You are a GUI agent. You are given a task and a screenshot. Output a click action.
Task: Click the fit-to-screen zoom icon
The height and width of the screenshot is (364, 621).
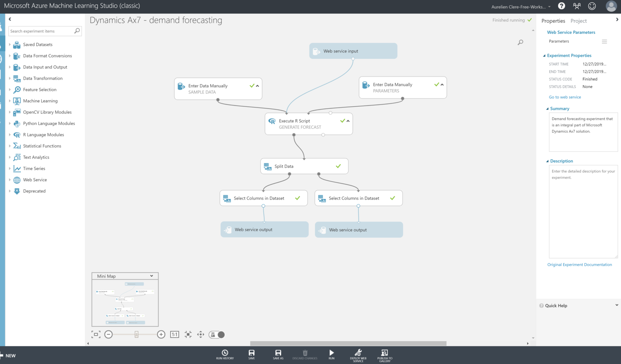click(96, 334)
